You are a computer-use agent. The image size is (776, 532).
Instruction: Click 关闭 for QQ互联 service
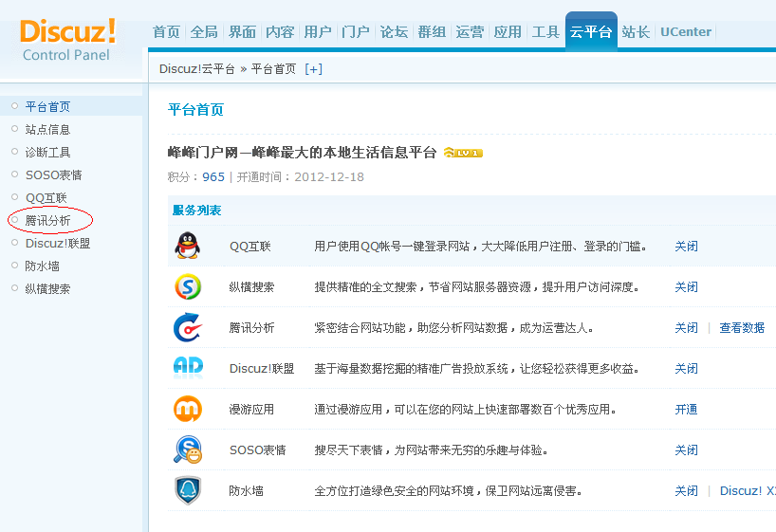pyautogui.click(x=687, y=246)
